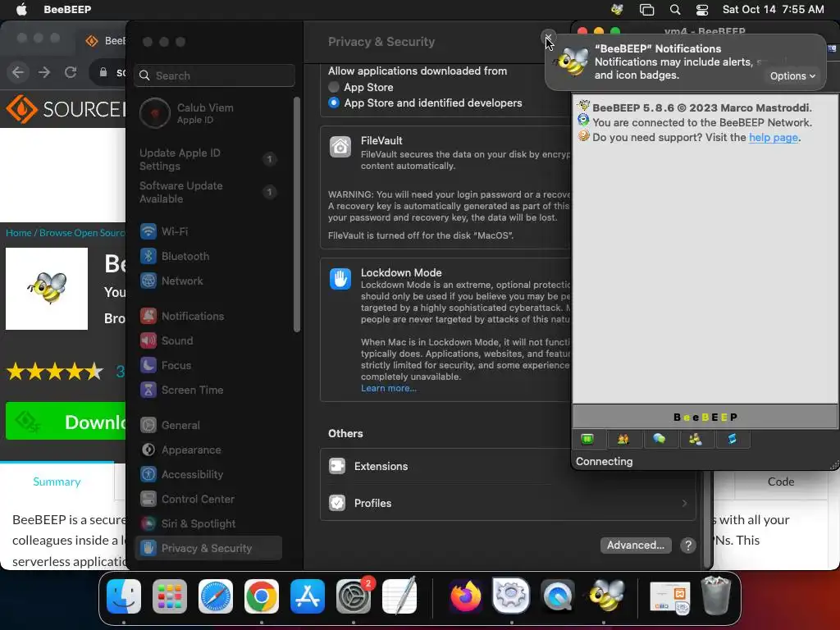Click the Siri & Spotlight icon
The width and height of the screenshot is (840, 630).
tap(148, 523)
